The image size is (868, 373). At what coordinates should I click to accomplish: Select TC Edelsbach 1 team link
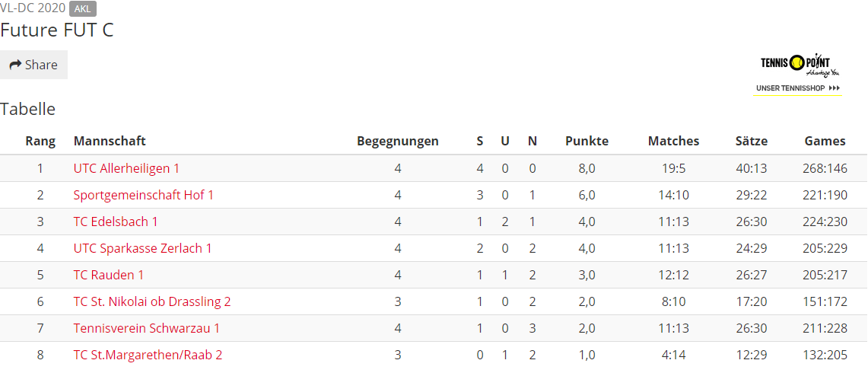click(x=116, y=222)
